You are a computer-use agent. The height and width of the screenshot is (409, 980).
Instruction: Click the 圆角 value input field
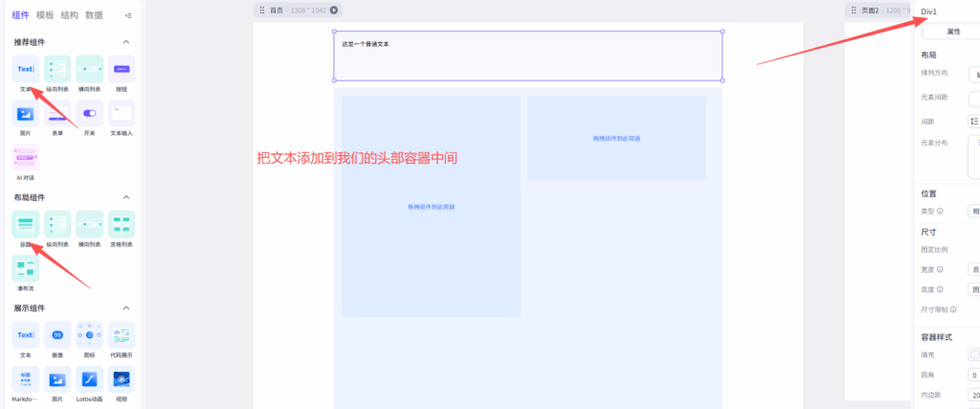tap(974, 375)
